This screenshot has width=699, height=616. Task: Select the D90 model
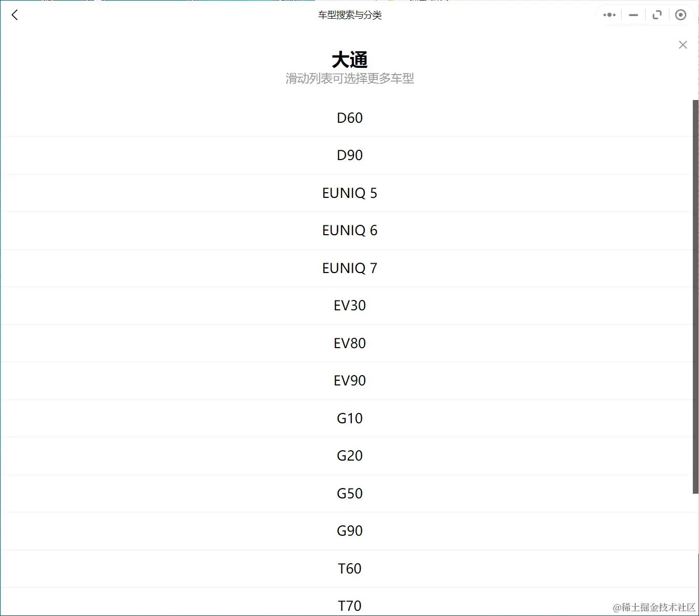click(350, 155)
